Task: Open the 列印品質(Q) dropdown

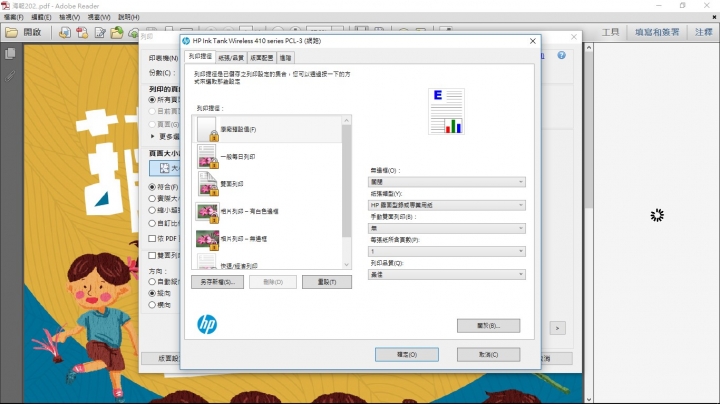Action: point(447,275)
